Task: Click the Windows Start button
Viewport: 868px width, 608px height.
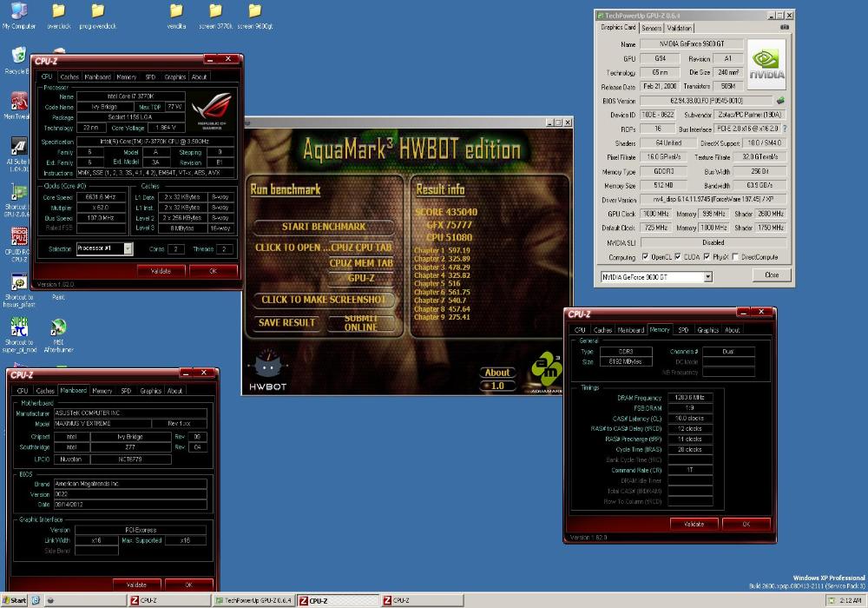Action: pos(15,600)
